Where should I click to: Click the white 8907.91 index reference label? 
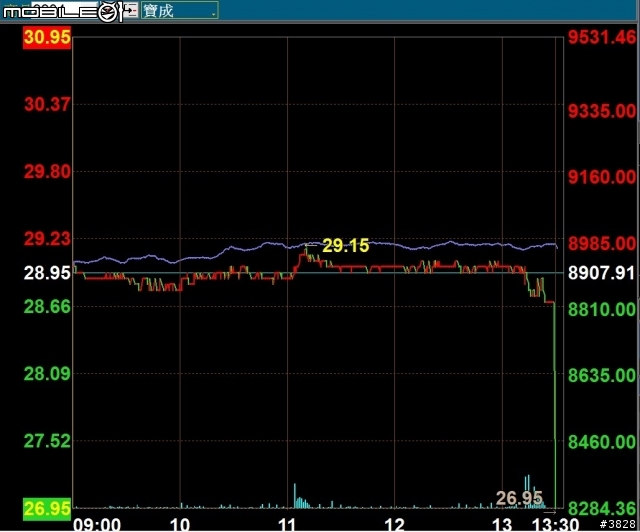click(602, 273)
